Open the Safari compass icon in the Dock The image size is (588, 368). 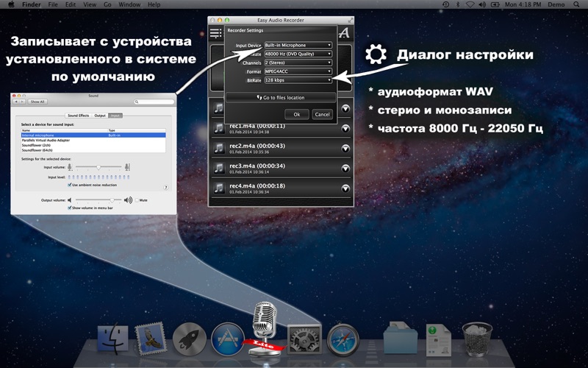tap(343, 339)
